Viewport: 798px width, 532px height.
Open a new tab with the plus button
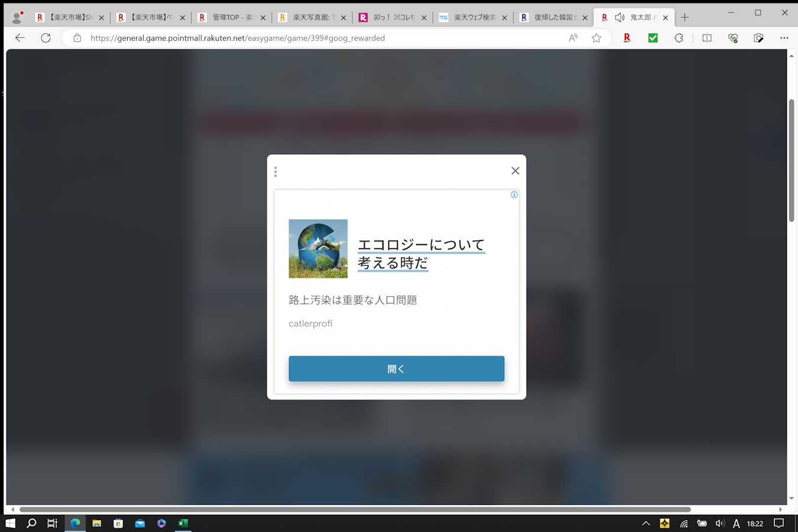click(685, 18)
